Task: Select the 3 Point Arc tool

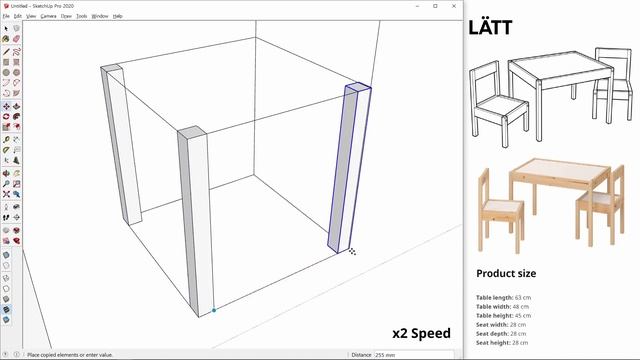Action: tap(6, 93)
